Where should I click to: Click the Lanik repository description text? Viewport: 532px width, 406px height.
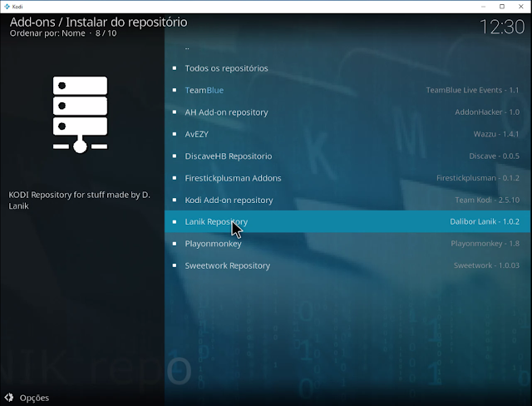[80, 201]
